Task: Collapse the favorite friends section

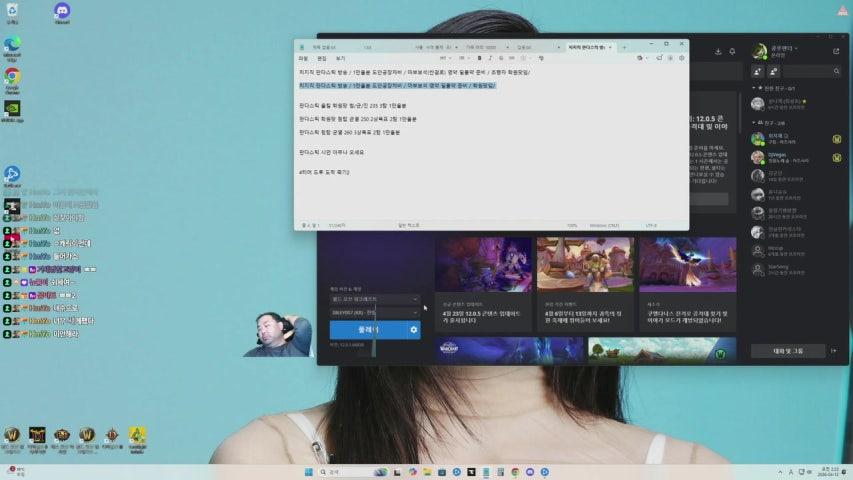Action: pos(753,89)
